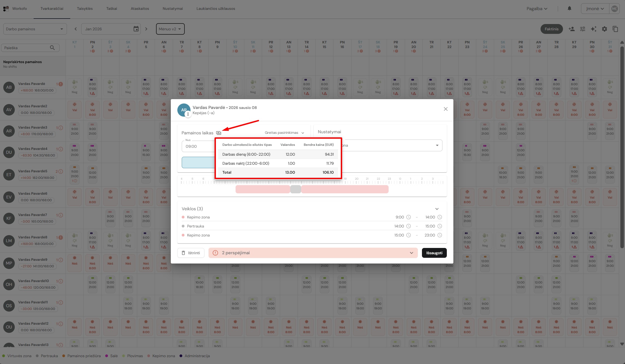
Task: Expand the Greitas pasirinkimas dropdown
Action: (x=284, y=133)
